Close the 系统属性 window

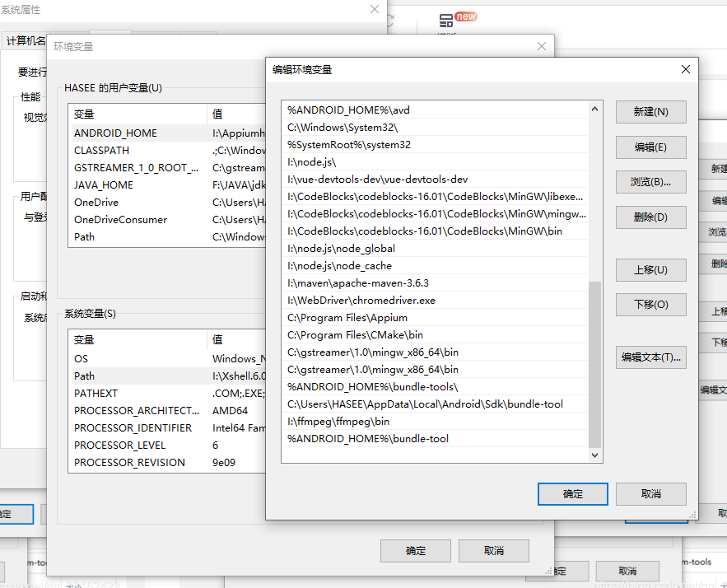(375, 9)
